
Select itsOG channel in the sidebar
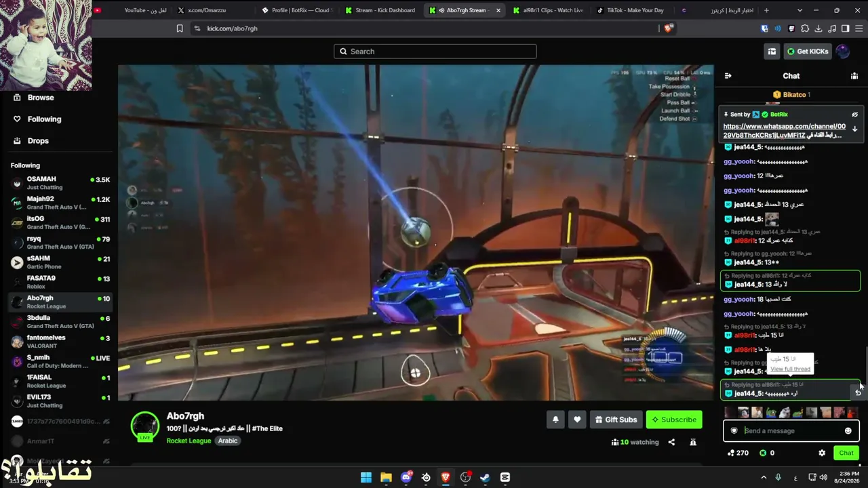pos(60,222)
